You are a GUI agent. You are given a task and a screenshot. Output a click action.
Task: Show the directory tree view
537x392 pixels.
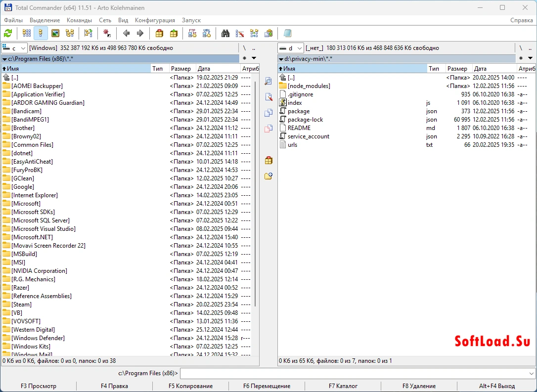[x=70, y=34]
